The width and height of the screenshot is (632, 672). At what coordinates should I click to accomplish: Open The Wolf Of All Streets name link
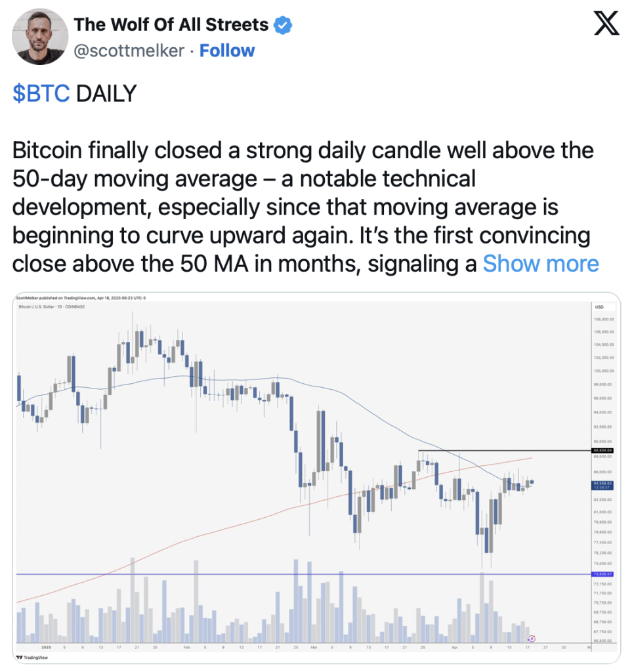171,25
